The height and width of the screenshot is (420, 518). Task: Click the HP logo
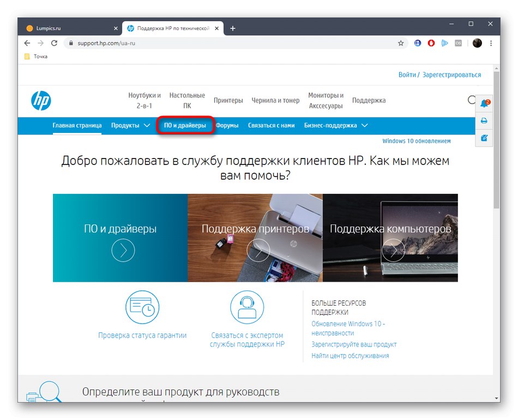pos(41,101)
